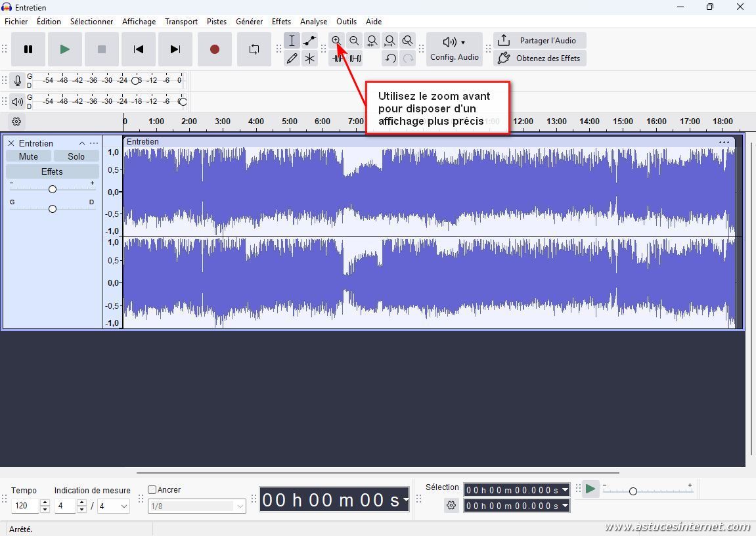Click the Trim audio outside selection icon

(x=338, y=58)
